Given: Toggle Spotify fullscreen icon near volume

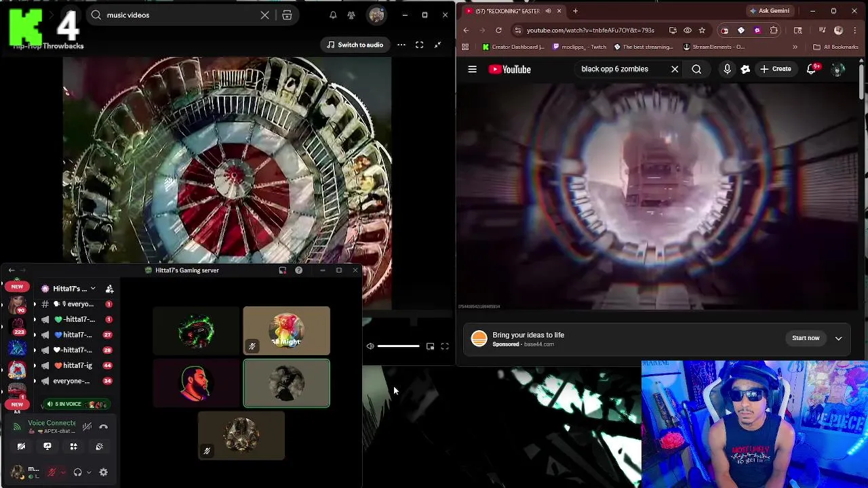Looking at the screenshot, I should click(445, 346).
